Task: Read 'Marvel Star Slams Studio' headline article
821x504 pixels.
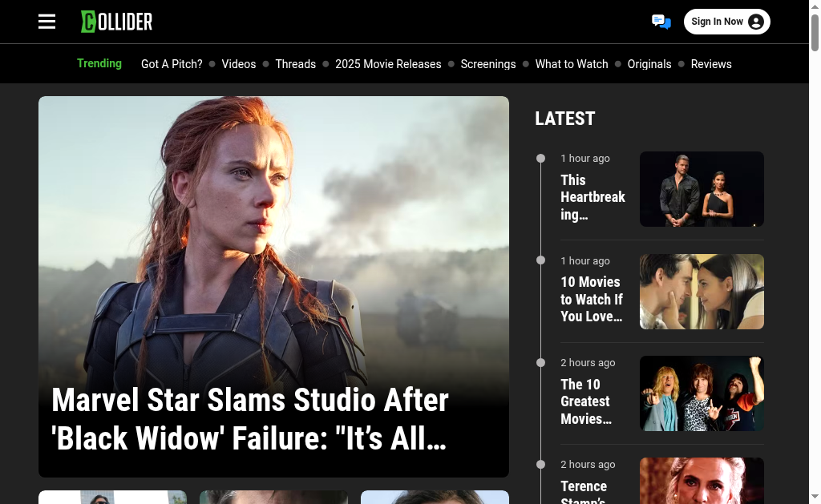Action: 250,419
